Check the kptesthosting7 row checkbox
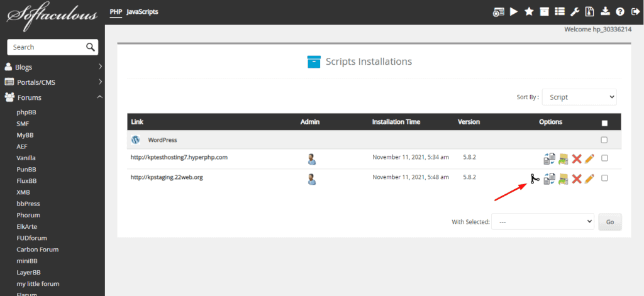Image resolution: width=644 pixels, height=296 pixels. 604,158
